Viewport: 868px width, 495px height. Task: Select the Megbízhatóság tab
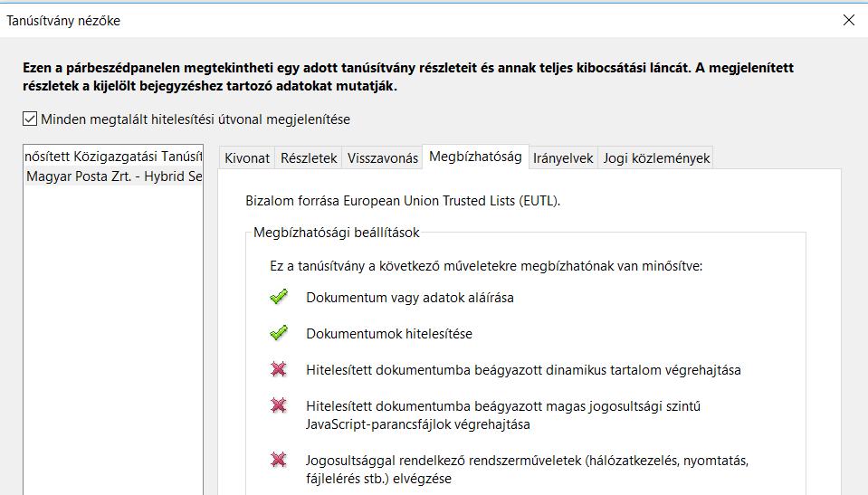475,157
